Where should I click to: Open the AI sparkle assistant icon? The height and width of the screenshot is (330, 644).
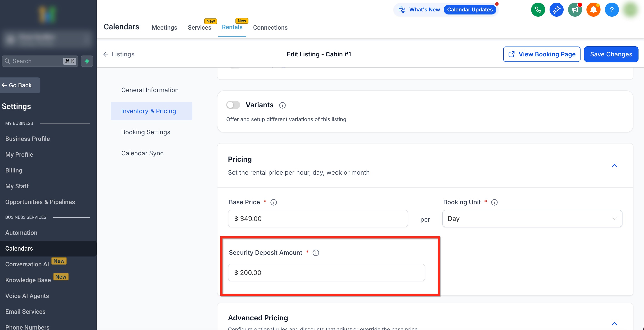point(556,10)
